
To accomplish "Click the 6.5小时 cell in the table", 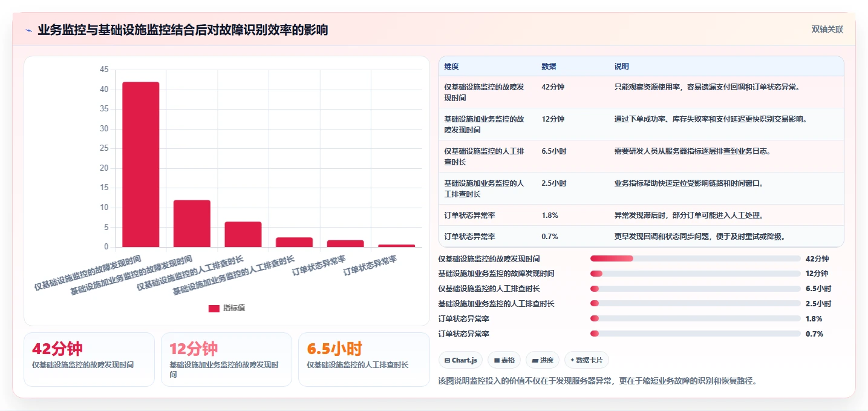I will pyautogui.click(x=553, y=151).
